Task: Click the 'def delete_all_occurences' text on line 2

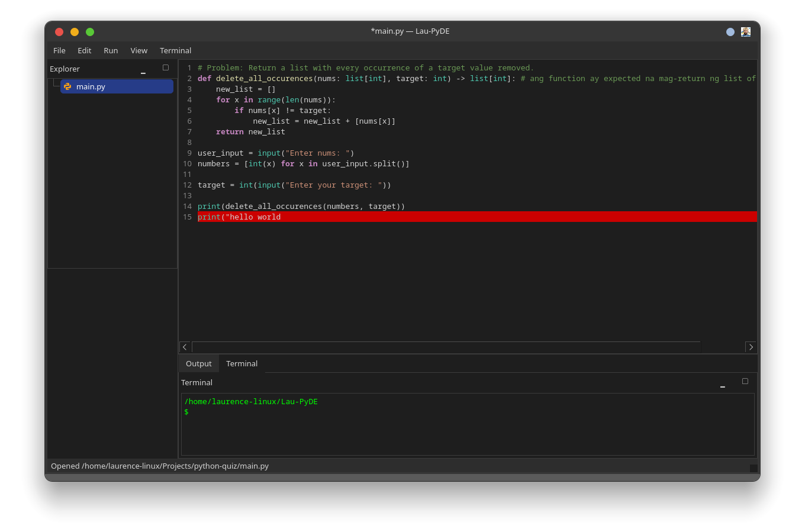Action: pyautogui.click(x=255, y=79)
